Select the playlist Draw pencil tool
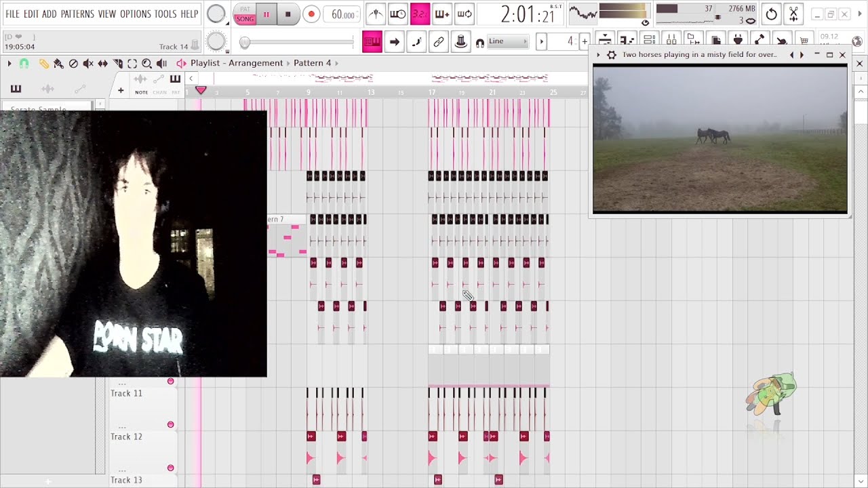 (x=43, y=63)
